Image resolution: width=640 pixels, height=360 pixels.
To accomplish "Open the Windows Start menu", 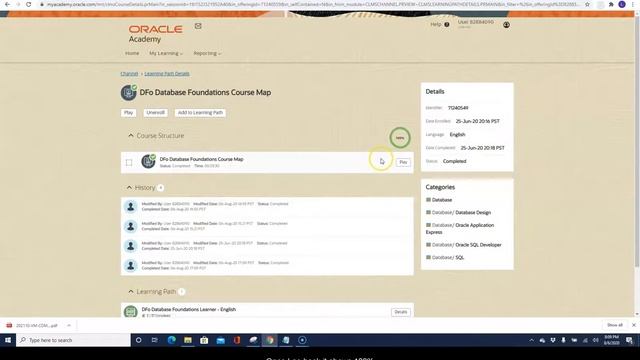I will [x=8, y=340].
